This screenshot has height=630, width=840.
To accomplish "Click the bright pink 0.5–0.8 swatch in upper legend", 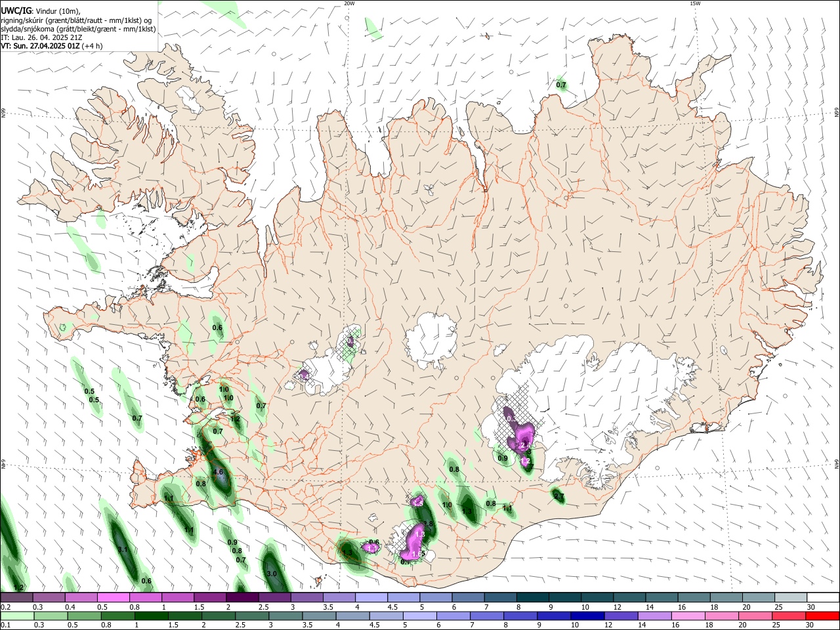I will [113, 598].
